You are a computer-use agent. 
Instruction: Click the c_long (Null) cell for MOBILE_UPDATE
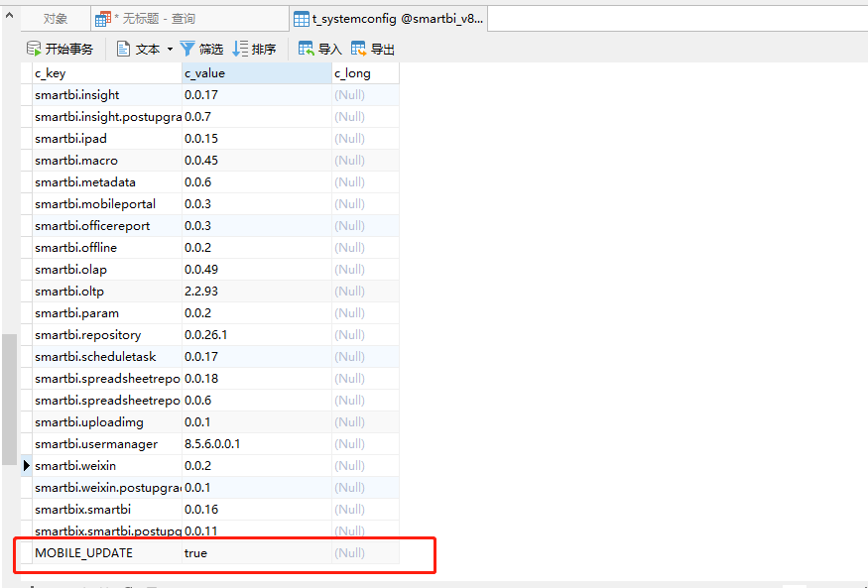[x=365, y=553]
